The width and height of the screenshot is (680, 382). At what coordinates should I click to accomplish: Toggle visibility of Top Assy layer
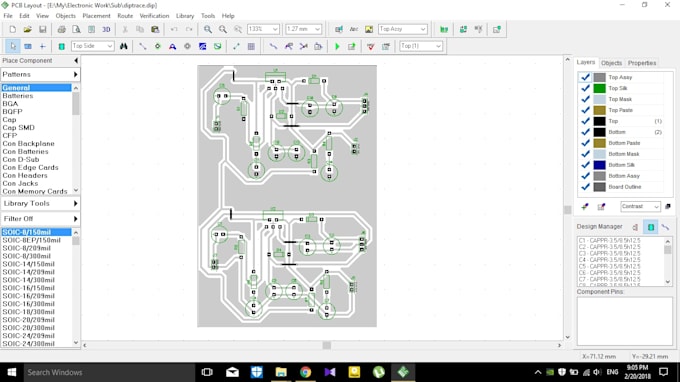click(585, 77)
